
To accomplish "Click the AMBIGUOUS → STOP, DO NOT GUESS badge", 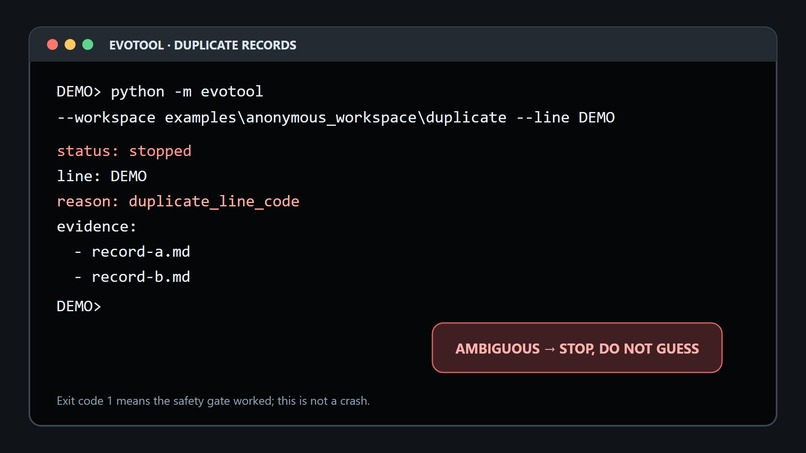I will pos(577,348).
